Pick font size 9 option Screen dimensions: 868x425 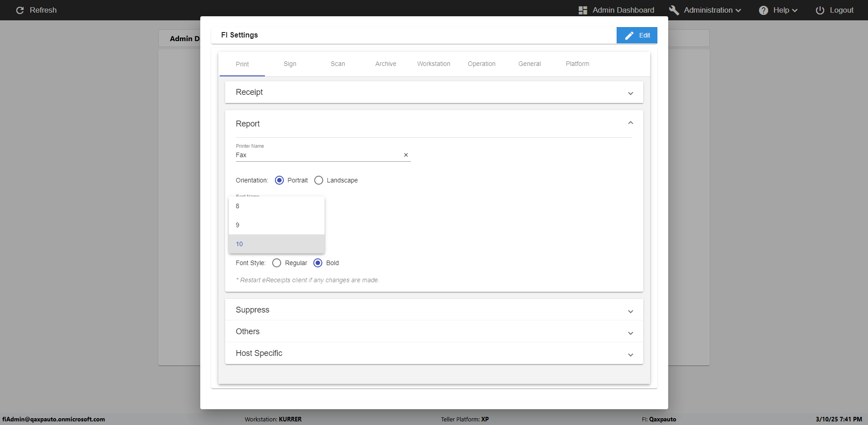coord(276,225)
